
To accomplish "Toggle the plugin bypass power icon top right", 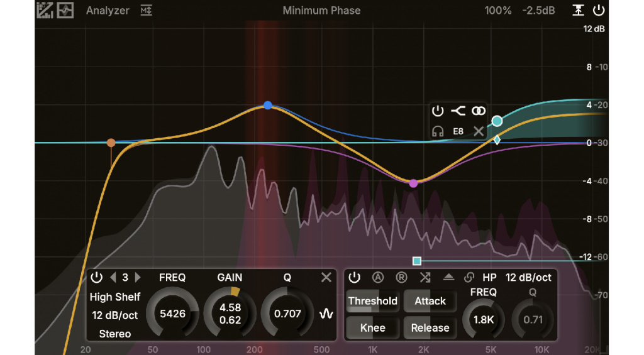I will (599, 10).
